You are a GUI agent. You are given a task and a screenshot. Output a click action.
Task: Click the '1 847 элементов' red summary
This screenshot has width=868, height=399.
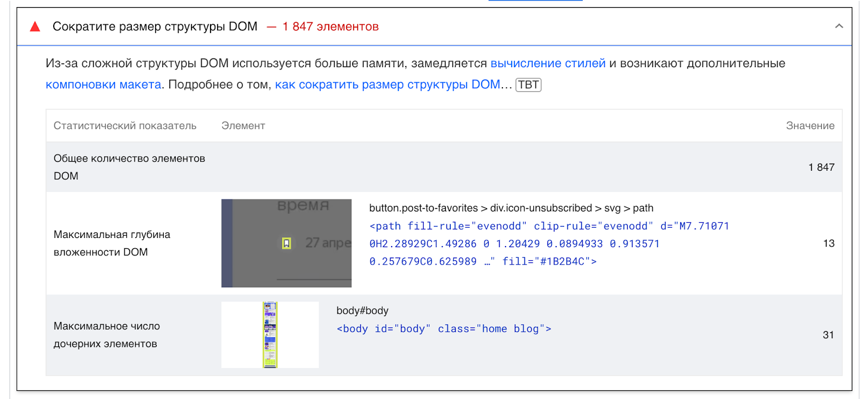[x=330, y=27]
